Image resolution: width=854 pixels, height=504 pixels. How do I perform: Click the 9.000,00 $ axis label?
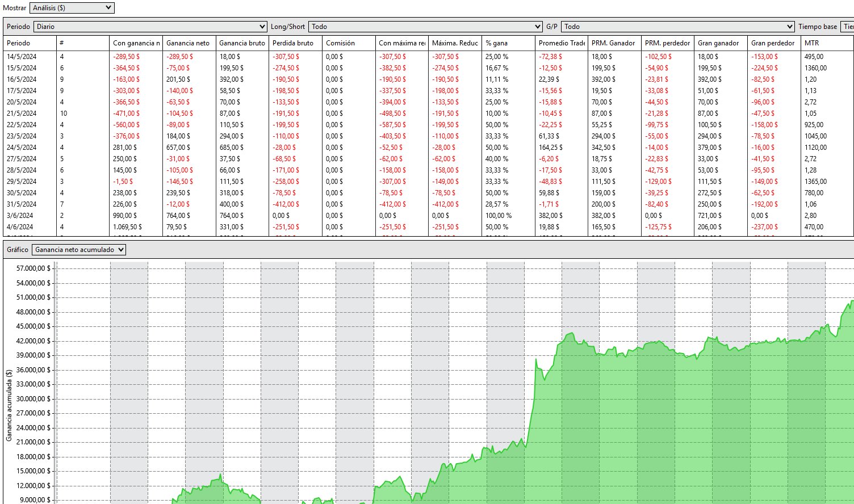35,500
